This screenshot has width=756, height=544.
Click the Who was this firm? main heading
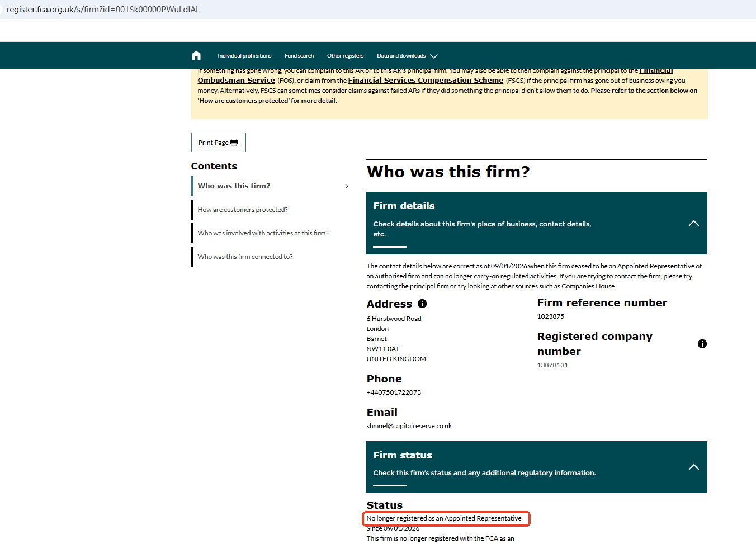coord(448,172)
